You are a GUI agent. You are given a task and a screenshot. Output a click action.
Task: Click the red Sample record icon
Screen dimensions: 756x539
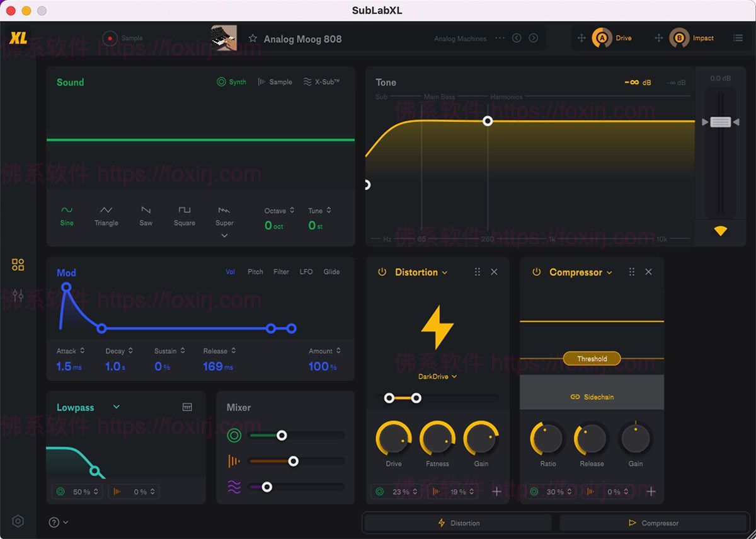(110, 38)
